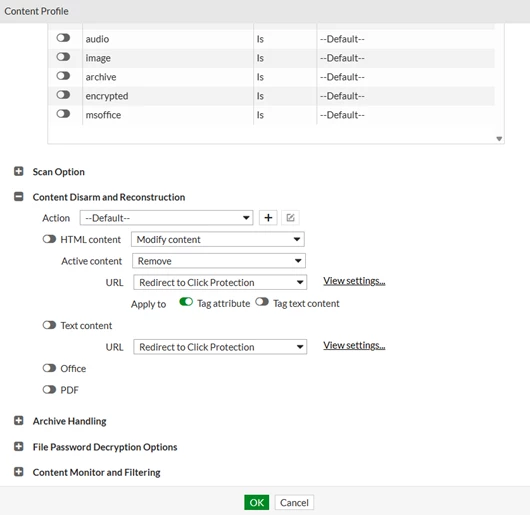
Task: Click the 'msoffice' file type name
Action: tap(103, 115)
